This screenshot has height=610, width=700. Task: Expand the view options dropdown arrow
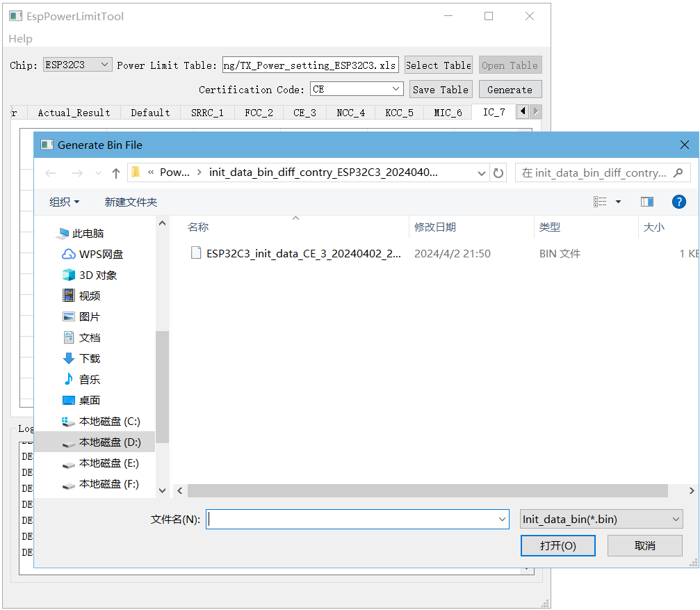point(618,202)
